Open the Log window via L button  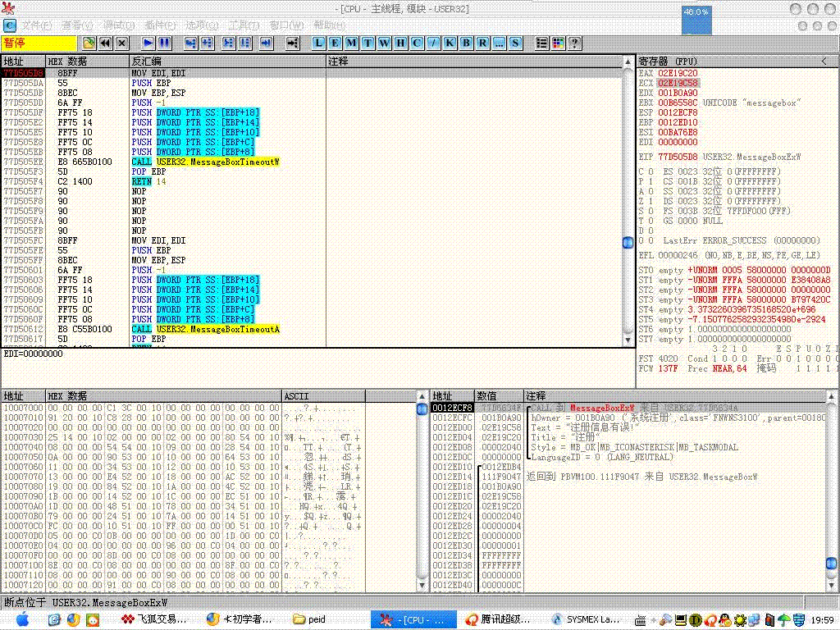(319, 43)
